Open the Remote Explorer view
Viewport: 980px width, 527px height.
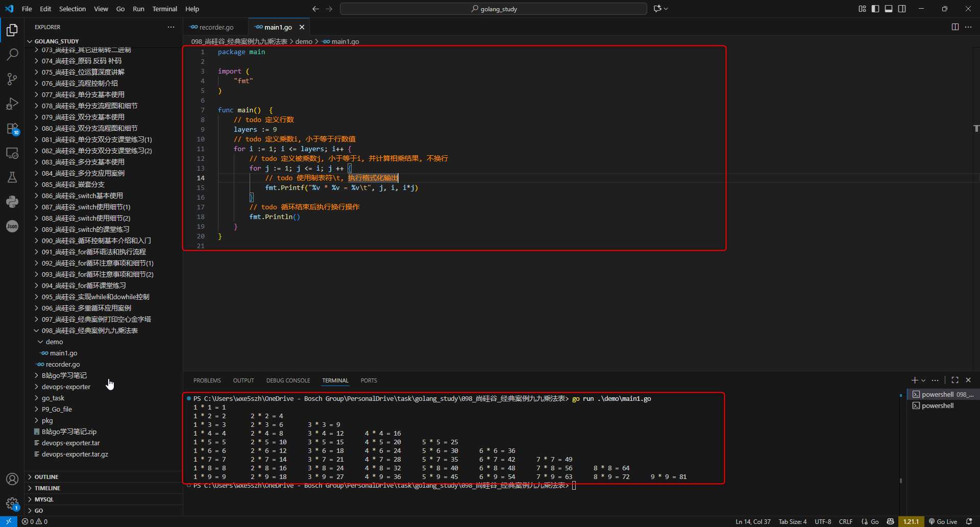(12, 153)
